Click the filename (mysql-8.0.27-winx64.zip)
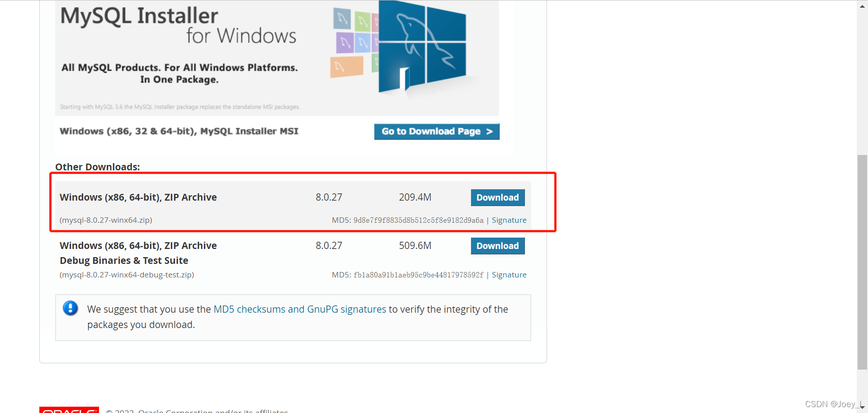Image resolution: width=868 pixels, height=413 pixels. tap(106, 220)
